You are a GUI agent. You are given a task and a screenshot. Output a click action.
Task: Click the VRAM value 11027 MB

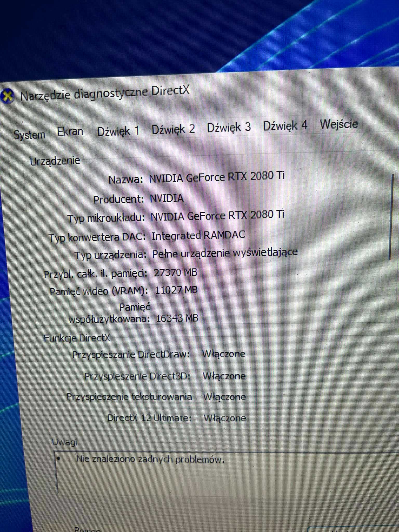[x=176, y=290]
